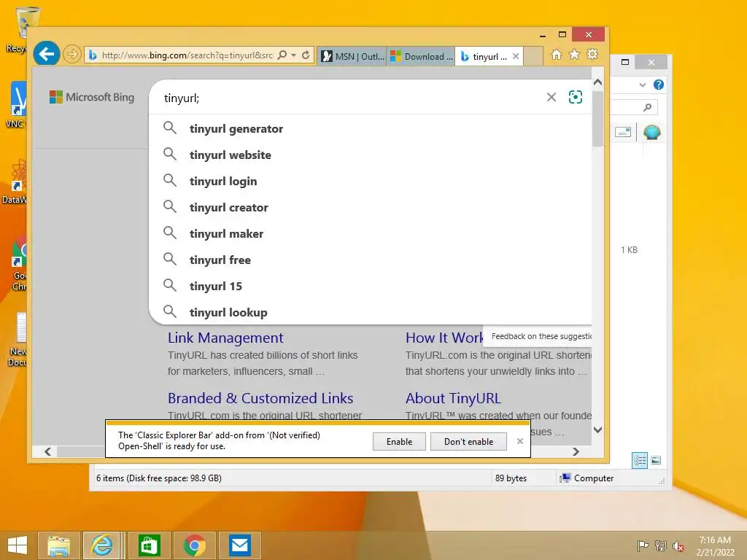Click the Microsoft Bing logo
The width and height of the screenshot is (747, 560).
pyautogui.click(x=92, y=97)
